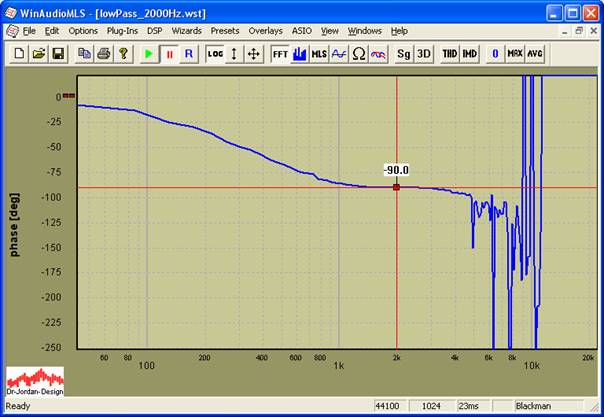Open help with the question mark icon
This screenshot has width=604, height=417.
click(x=123, y=54)
